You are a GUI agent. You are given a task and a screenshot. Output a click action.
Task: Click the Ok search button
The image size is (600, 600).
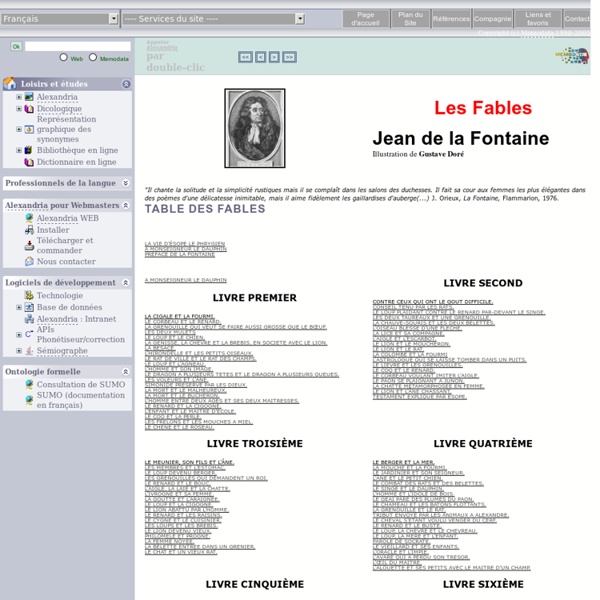click(16, 46)
